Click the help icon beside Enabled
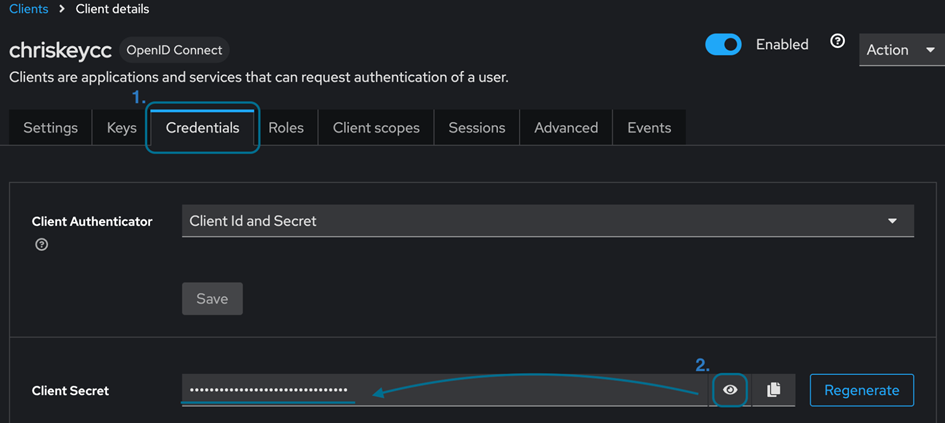This screenshot has height=423, width=945. (838, 42)
